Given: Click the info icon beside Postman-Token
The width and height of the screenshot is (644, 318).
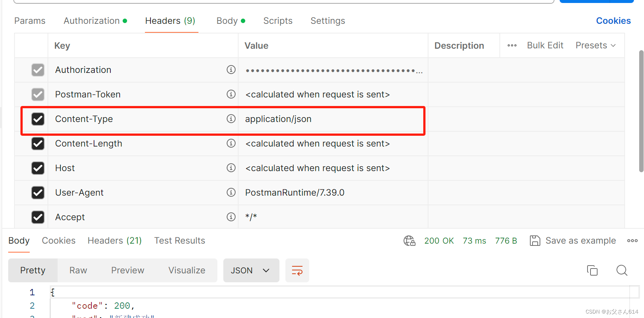Looking at the screenshot, I should coord(231,94).
